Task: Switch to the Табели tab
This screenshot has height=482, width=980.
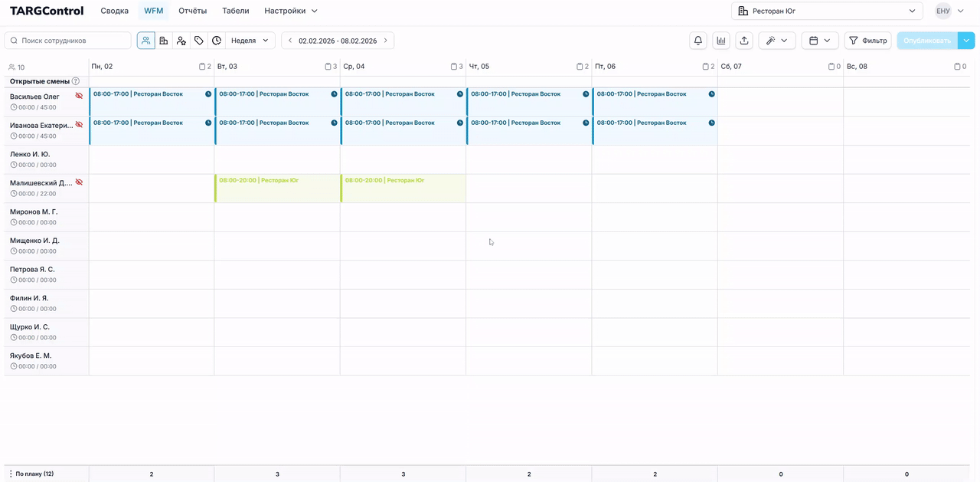Action: (x=235, y=11)
